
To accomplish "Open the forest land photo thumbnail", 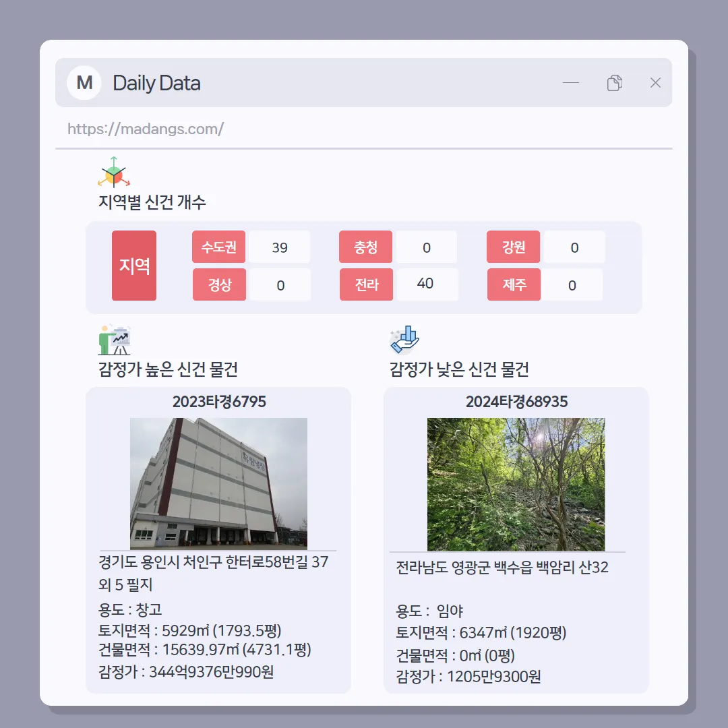I will pyautogui.click(x=516, y=484).
